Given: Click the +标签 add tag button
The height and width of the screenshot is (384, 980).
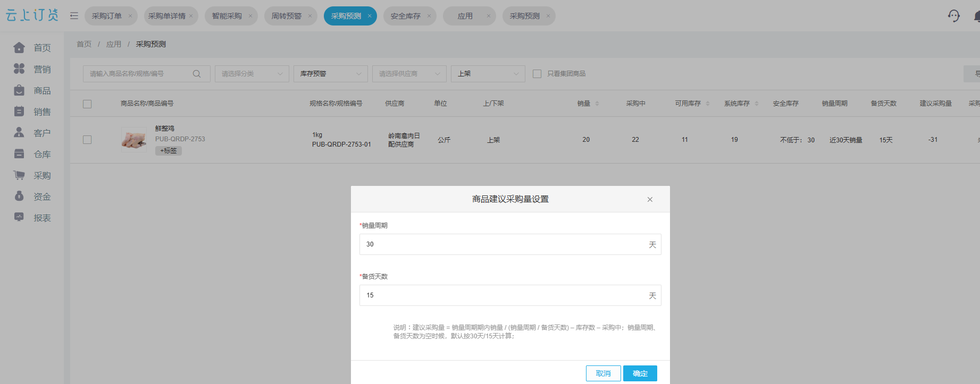Looking at the screenshot, I should coord(169,151).
